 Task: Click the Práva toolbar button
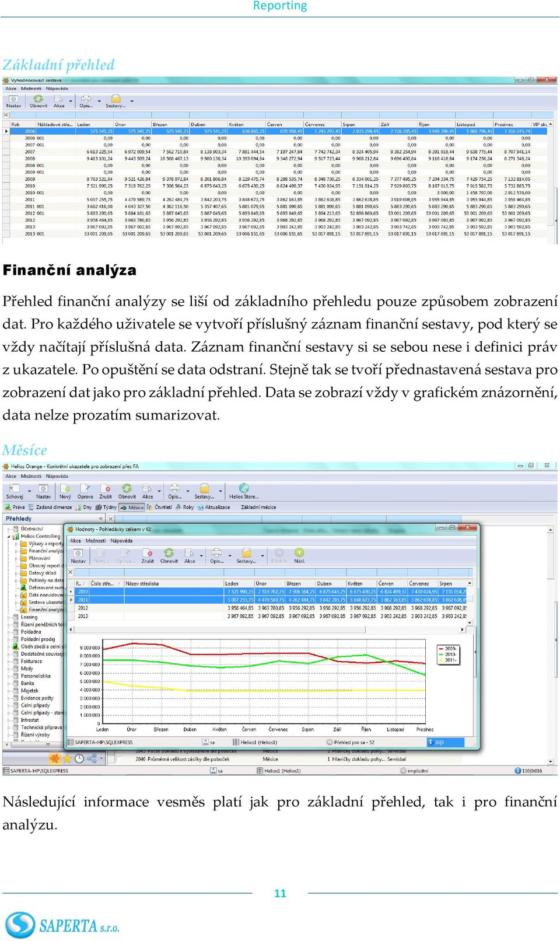15,507
